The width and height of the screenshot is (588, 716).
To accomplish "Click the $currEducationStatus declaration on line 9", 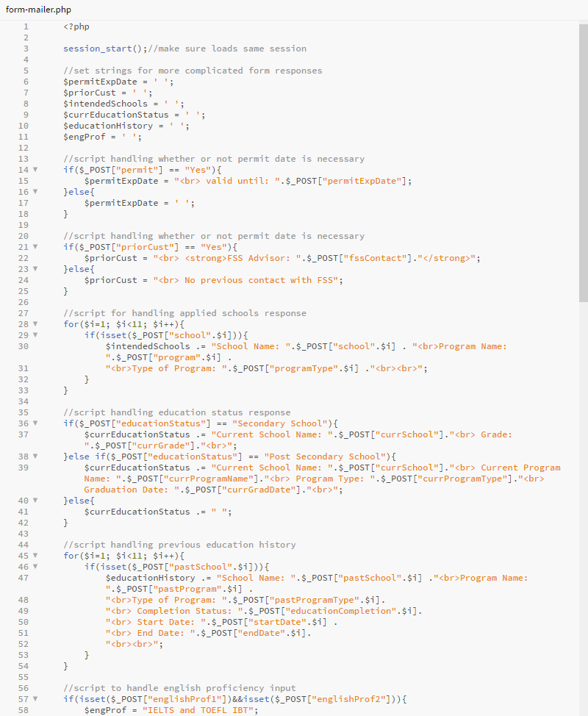I will [x=135, y=115].
